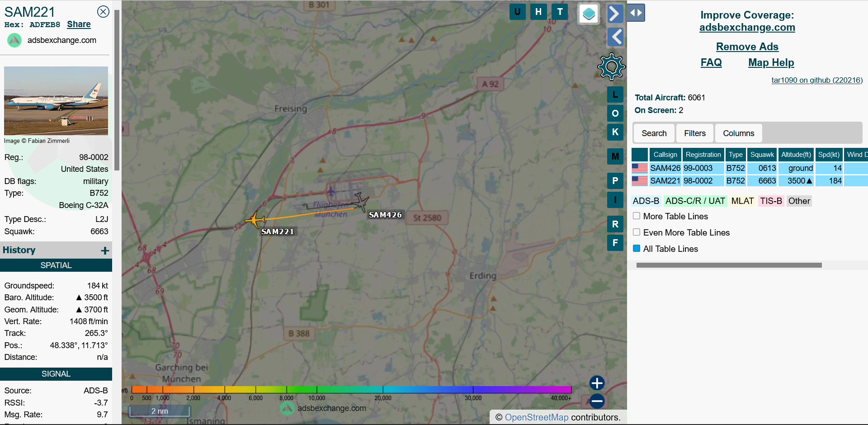Click the info panel vertical scrollbar
This screenshot has width=868, height=425.
117,90
